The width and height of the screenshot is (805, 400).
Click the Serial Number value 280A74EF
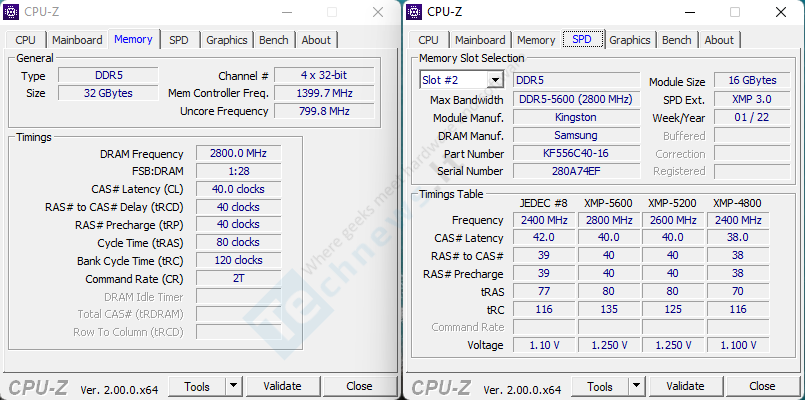pyautogui.click(x=577, y=171)
